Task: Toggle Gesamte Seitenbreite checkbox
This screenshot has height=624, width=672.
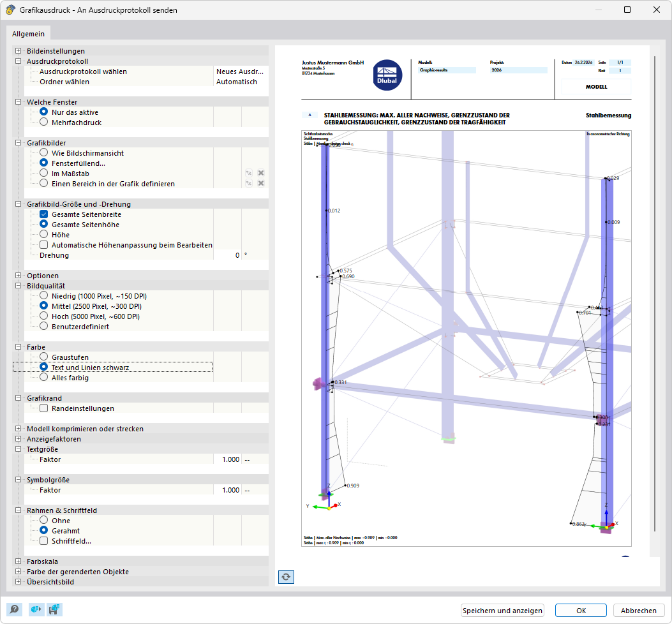Action: 43,214
